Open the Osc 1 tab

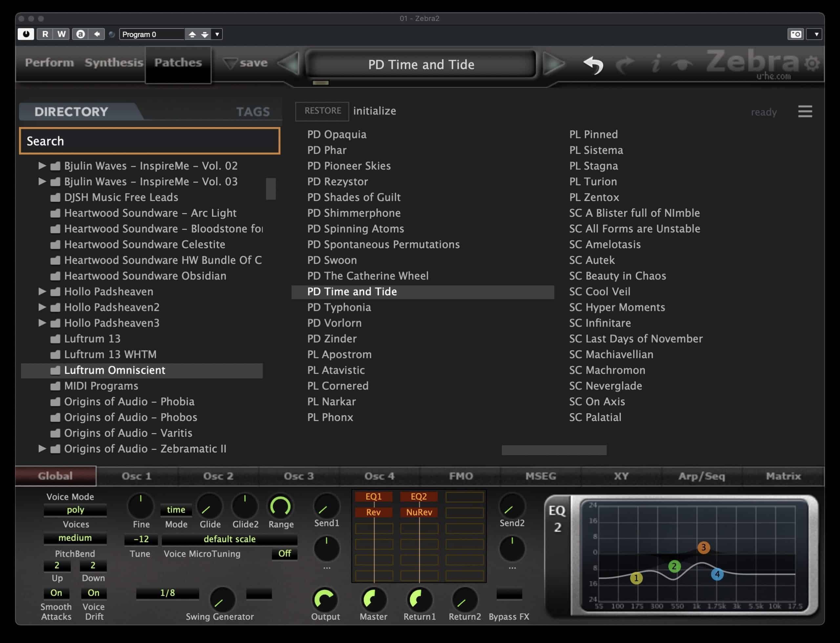click(137, 476)
